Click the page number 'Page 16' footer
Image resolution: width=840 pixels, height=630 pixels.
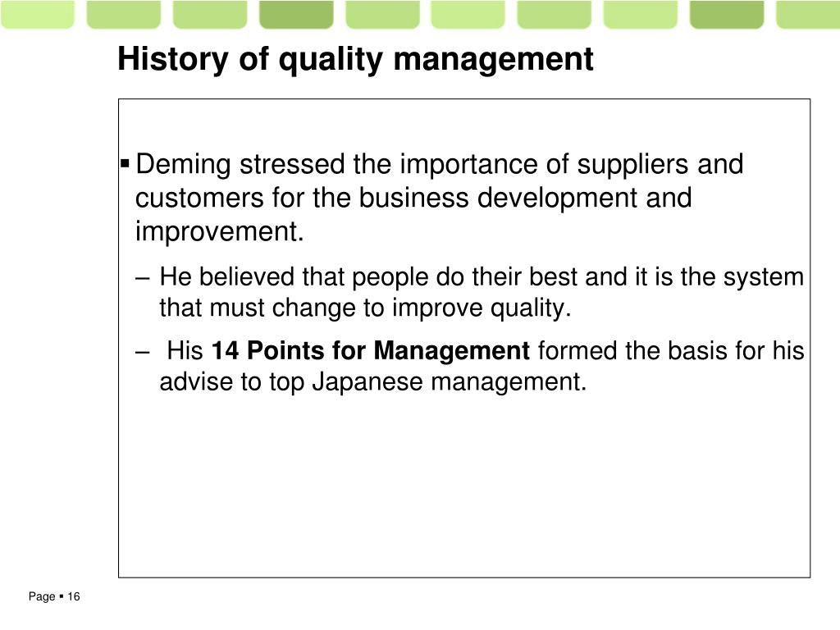[x=54, y=596]
